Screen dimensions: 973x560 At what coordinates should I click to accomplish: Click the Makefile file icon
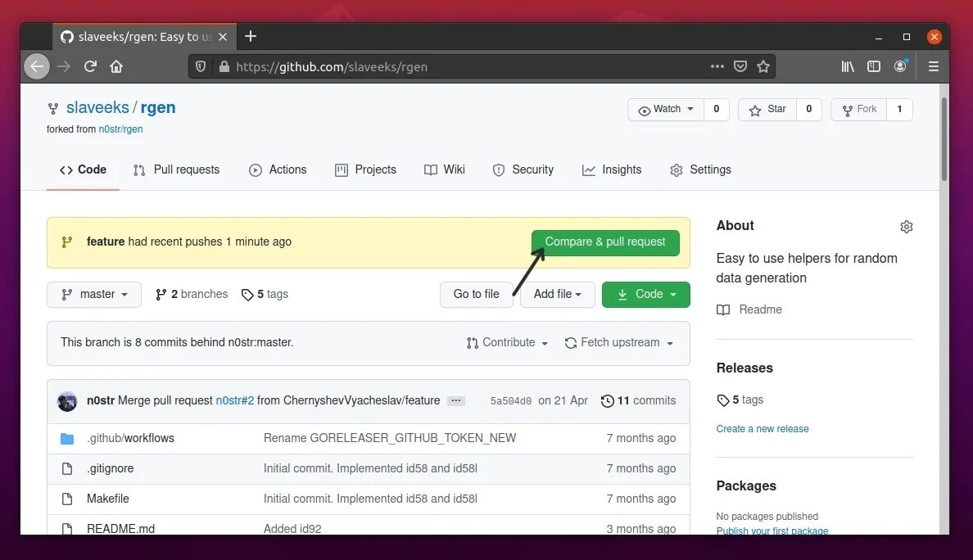[67, 499]
